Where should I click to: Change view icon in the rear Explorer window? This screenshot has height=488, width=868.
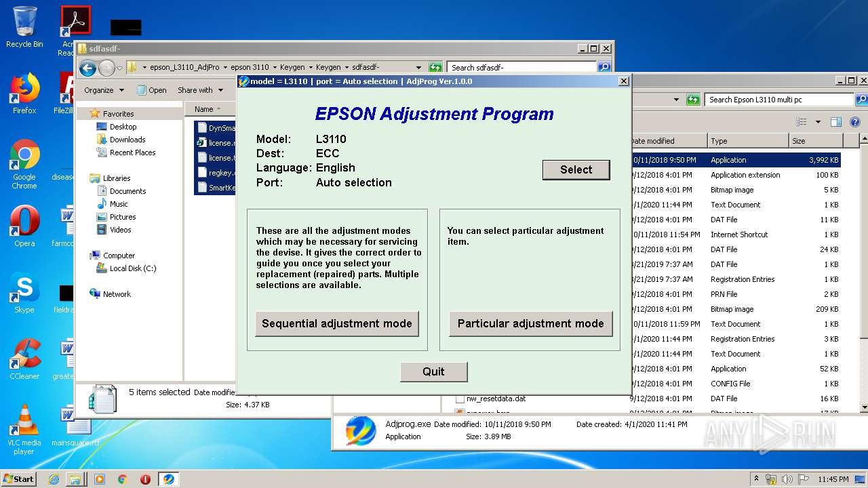[x=802, y=122]
